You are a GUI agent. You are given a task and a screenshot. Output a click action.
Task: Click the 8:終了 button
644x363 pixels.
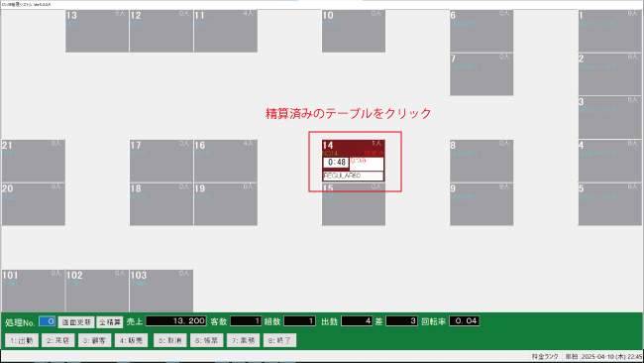pyautogui.click(x=279, y=340)
